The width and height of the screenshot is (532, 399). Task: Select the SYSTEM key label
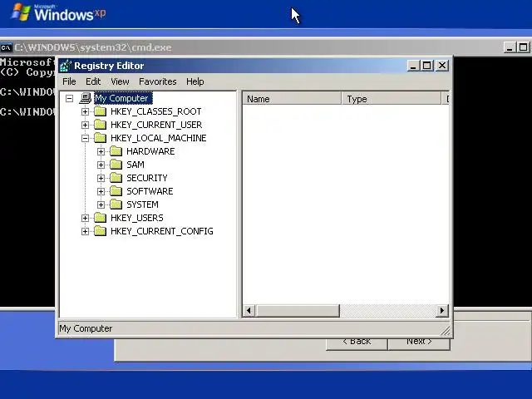142,204
